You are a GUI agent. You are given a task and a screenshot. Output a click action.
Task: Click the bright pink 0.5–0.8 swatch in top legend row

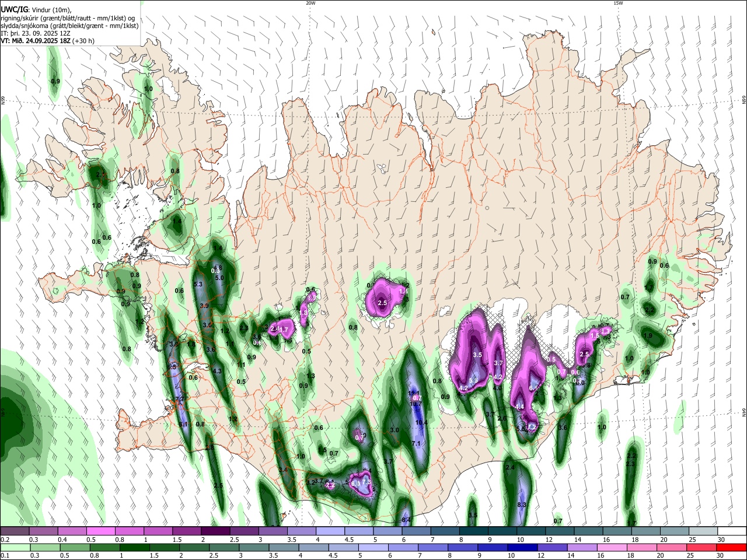coord(100,531)
